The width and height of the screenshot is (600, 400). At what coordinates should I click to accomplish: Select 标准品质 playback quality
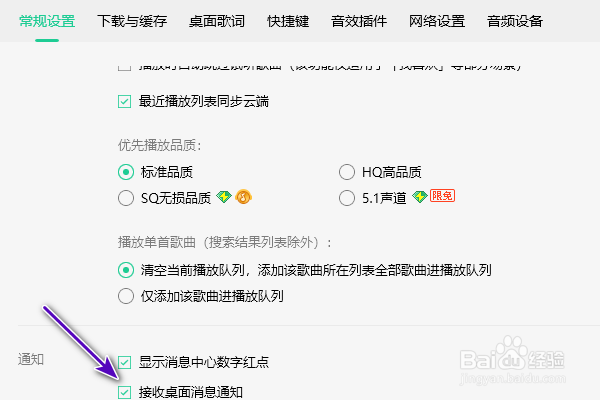(x=126, y=171)
